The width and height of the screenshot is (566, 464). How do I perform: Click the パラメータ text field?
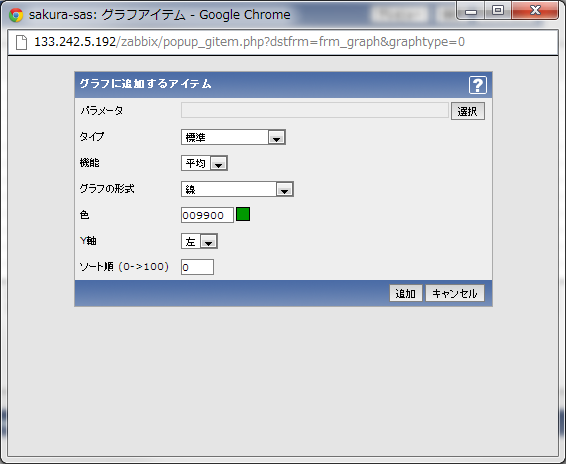[x=315, y=110]
